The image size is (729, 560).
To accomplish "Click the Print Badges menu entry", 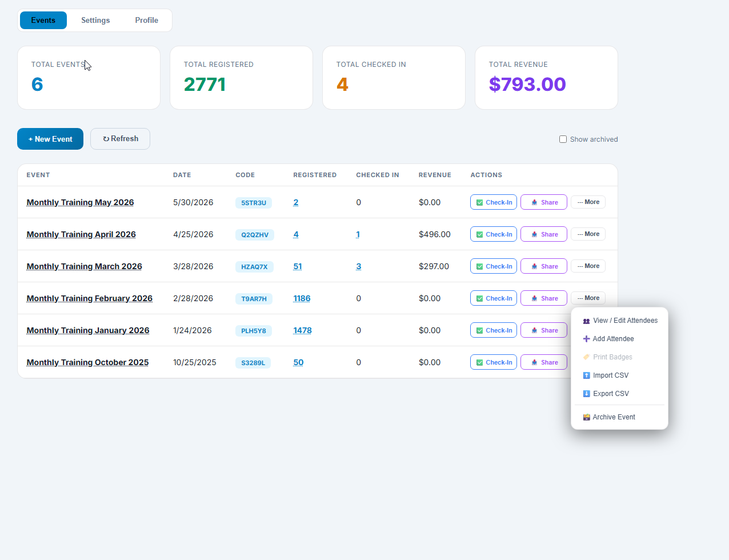I will [619, 357].
